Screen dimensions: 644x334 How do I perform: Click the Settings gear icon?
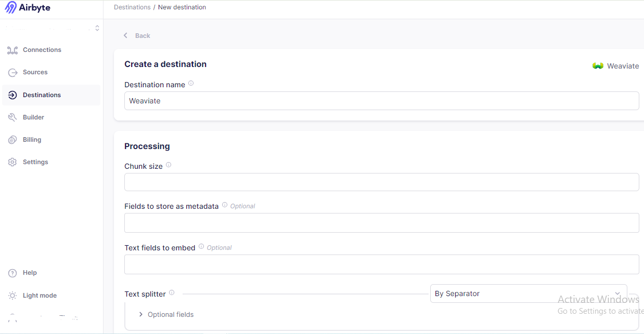[x=12, y=162]
